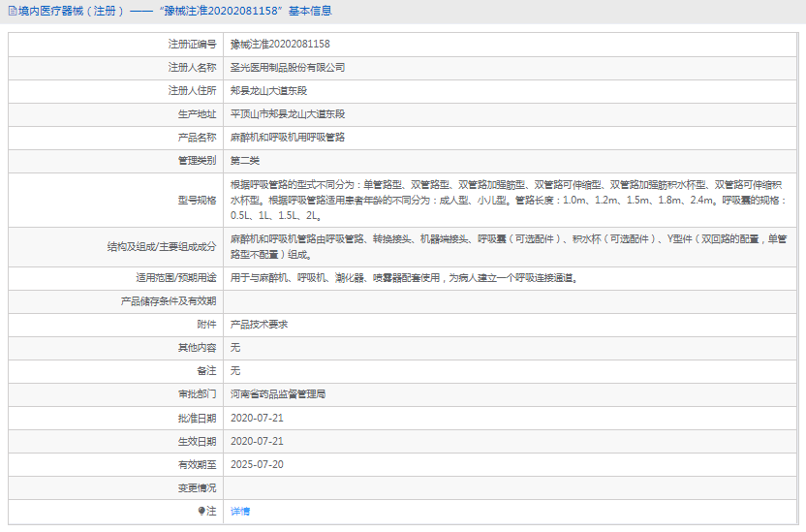Click the 产品名称 label
Screen dimensions: 806x532
198,138
